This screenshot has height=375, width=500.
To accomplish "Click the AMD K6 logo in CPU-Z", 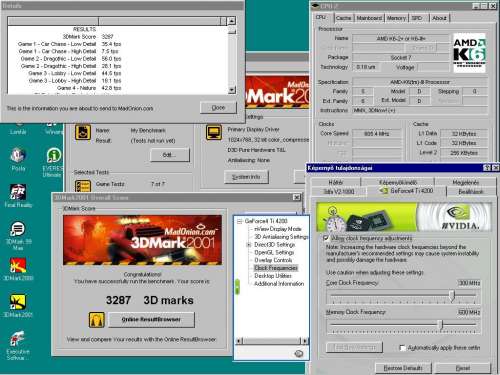I will [469, 53].
